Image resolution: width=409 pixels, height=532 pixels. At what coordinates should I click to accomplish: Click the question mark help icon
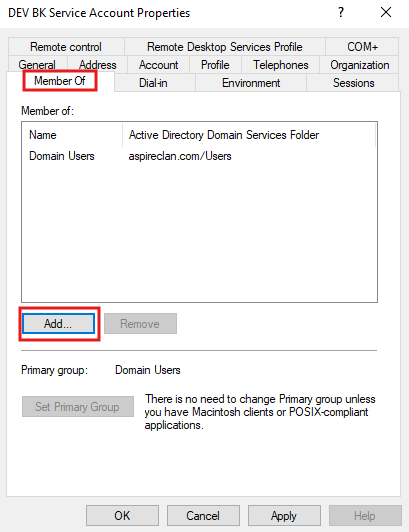click(x=341, y=13)
